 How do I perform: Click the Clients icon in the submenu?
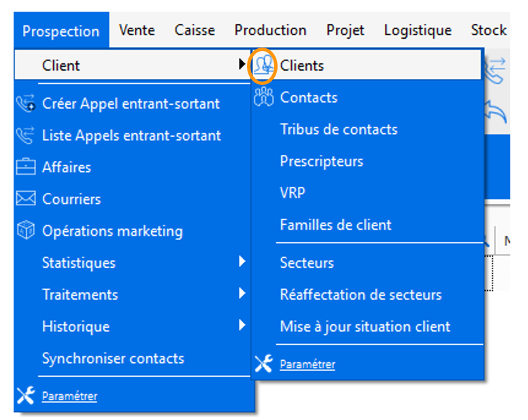click(x=263, y=66)
